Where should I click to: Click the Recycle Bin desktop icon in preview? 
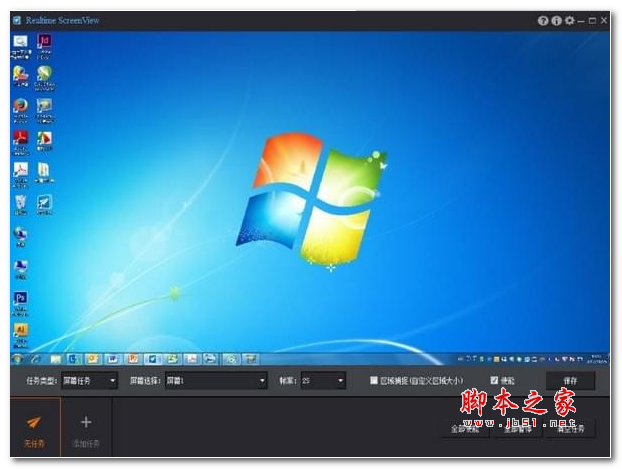[x=21, y=202]
